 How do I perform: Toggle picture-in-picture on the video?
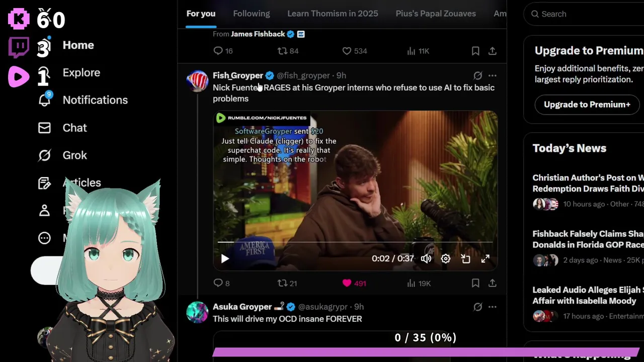[x=465, y=258]
